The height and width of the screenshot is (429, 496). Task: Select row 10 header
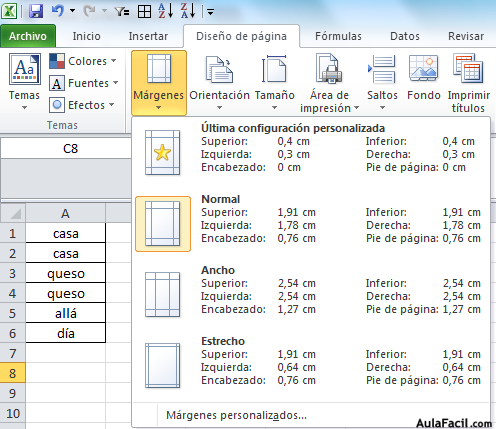click(13, 413)
